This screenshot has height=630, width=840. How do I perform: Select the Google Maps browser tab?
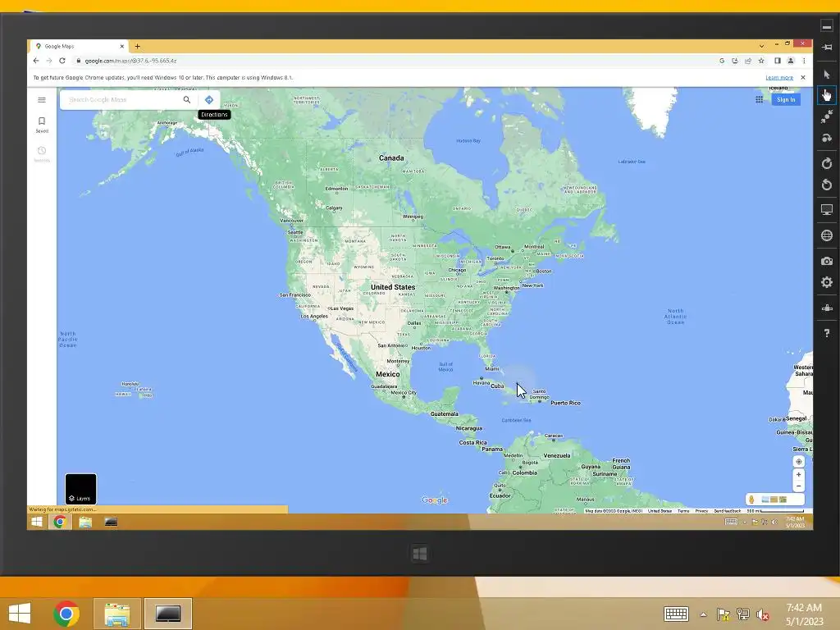(80, 46)
